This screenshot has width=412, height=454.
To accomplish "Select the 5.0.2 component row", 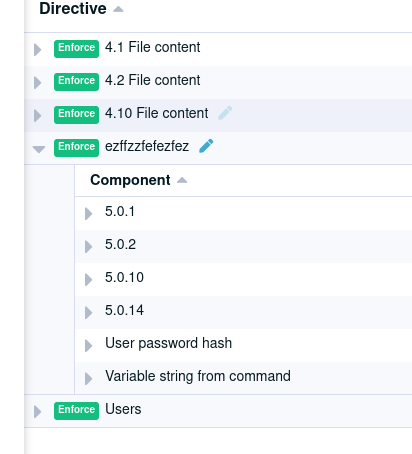I will pos(243,246).
